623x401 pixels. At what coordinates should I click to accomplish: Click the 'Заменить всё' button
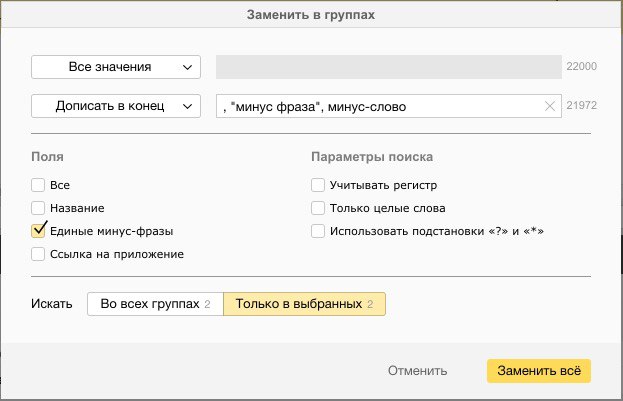(x=539, y=371)
